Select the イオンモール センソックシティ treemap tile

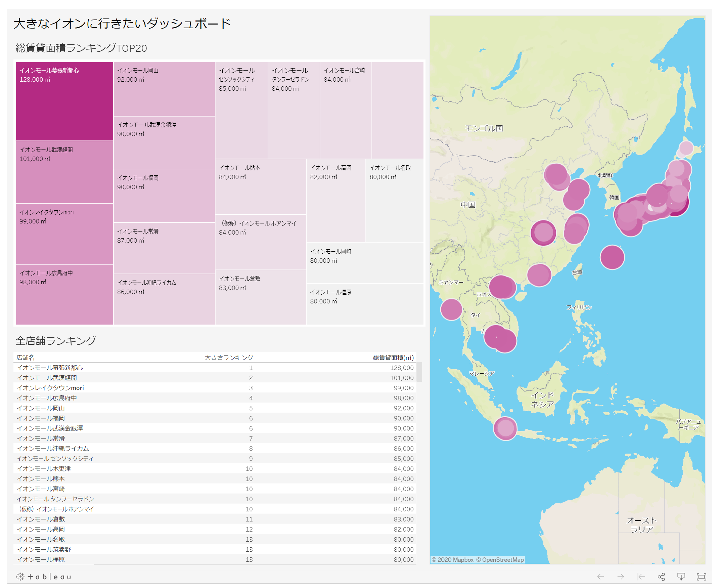241,110
